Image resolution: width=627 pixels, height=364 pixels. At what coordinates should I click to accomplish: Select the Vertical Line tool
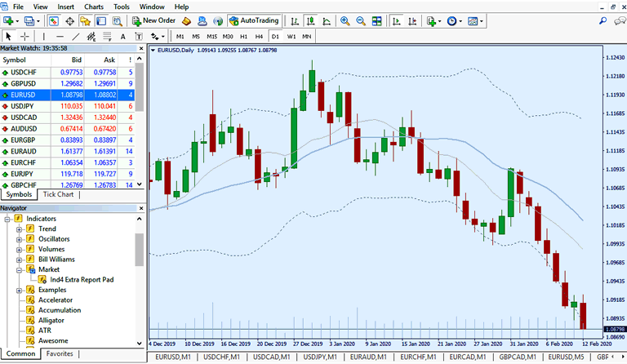point(43,37)
